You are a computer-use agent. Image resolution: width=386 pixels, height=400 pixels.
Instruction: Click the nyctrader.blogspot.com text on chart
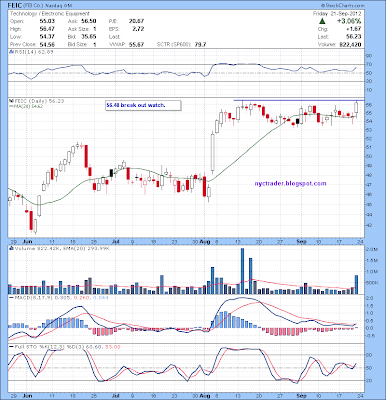click(x=290, y=183)
